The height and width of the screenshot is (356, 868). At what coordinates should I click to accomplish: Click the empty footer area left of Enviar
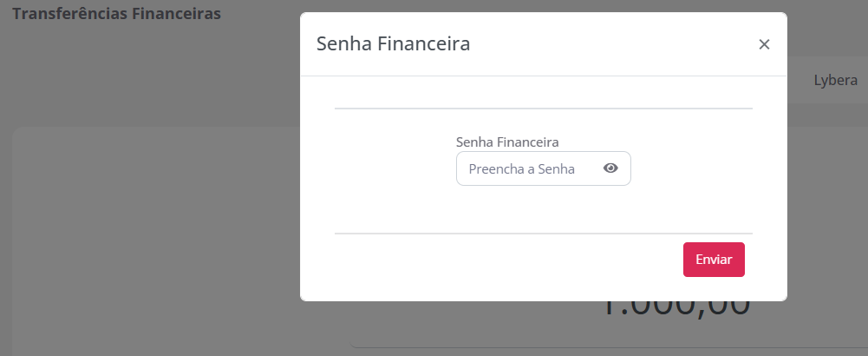(503, 260)
